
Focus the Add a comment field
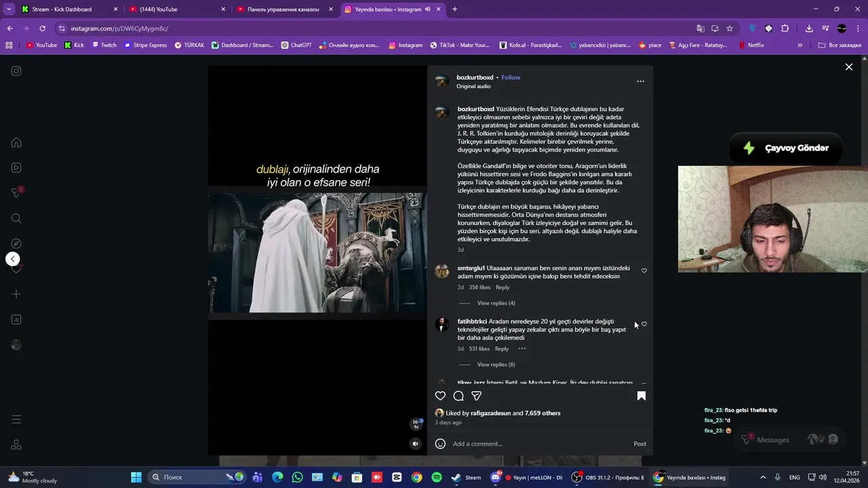point(539,444)
